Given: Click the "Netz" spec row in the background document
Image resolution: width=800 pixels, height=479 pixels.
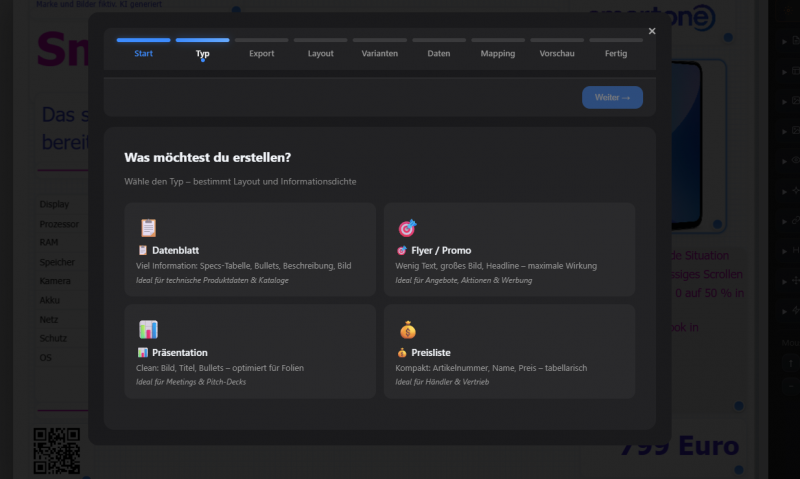Looking at the screenshot, I should 49,319.
